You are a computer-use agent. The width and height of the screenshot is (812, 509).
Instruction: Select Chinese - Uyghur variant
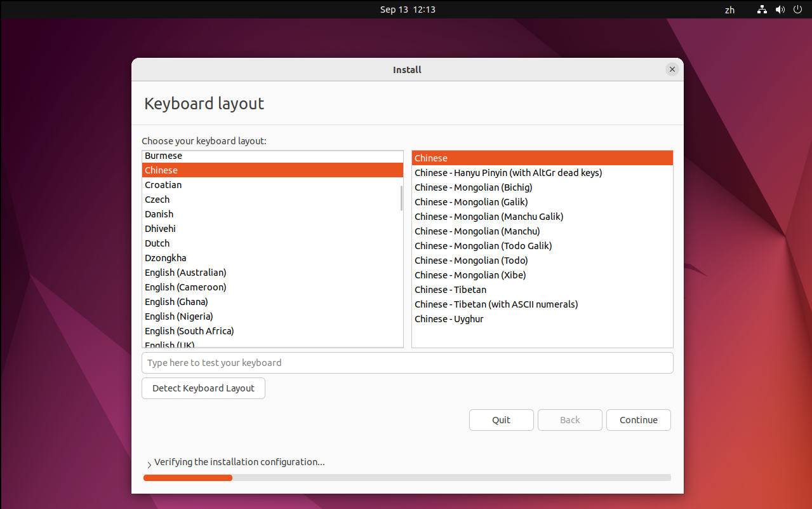[x=542, y=319]
